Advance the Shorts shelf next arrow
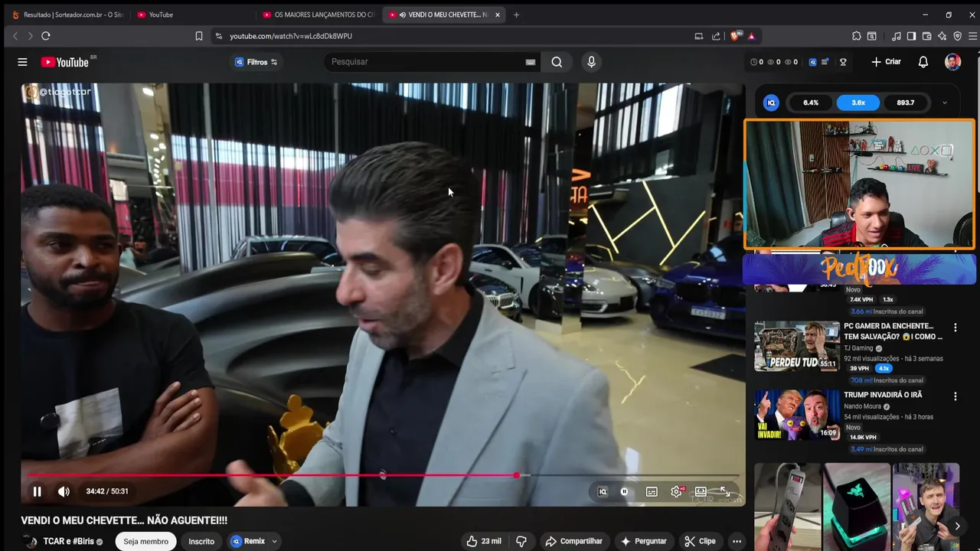The width and height of the screenshot is (980, 551). 957,526
